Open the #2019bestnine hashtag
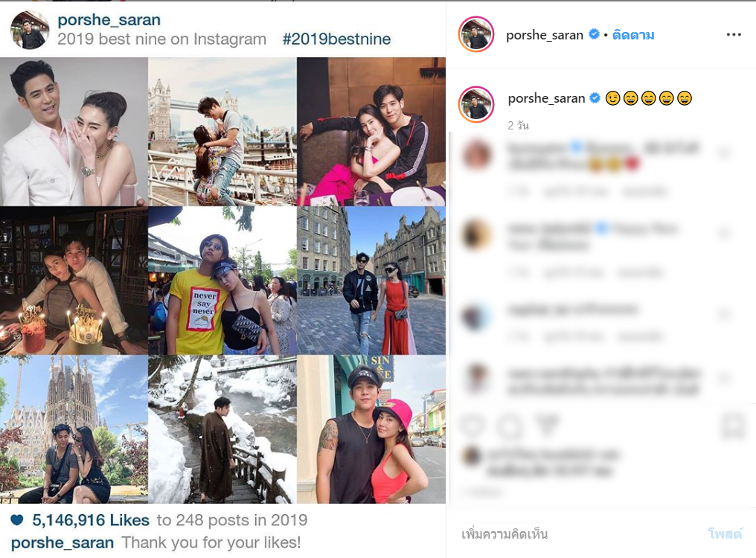 336,39
